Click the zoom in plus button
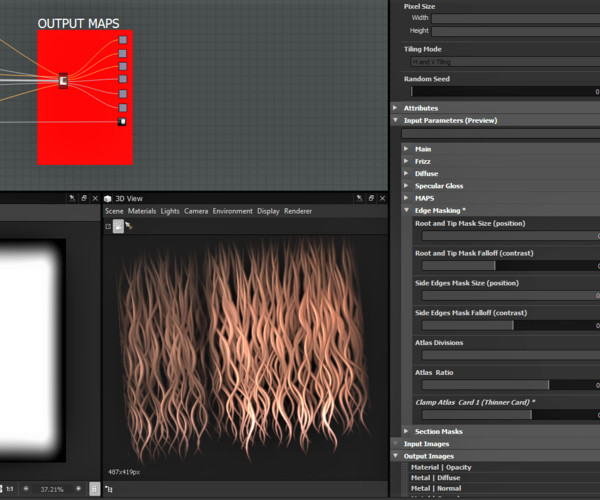Image resolution: width=600 pixels, height=500 pixels. click(x=78, y=489)
